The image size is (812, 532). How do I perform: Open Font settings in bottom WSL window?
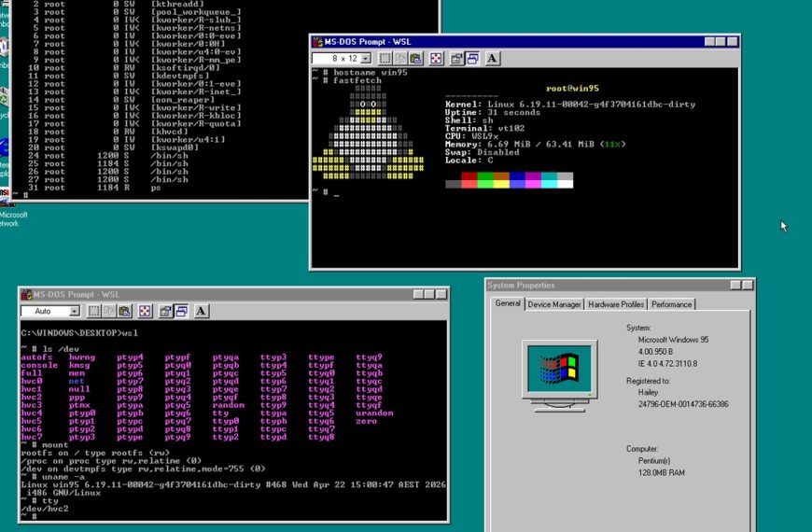point(201,311)
